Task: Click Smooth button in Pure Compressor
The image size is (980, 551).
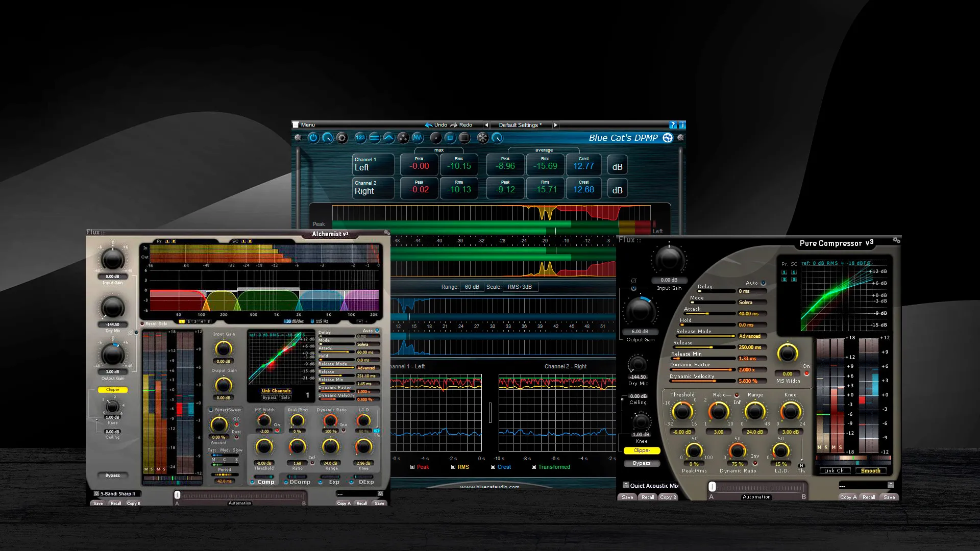Action: [870, 471]
